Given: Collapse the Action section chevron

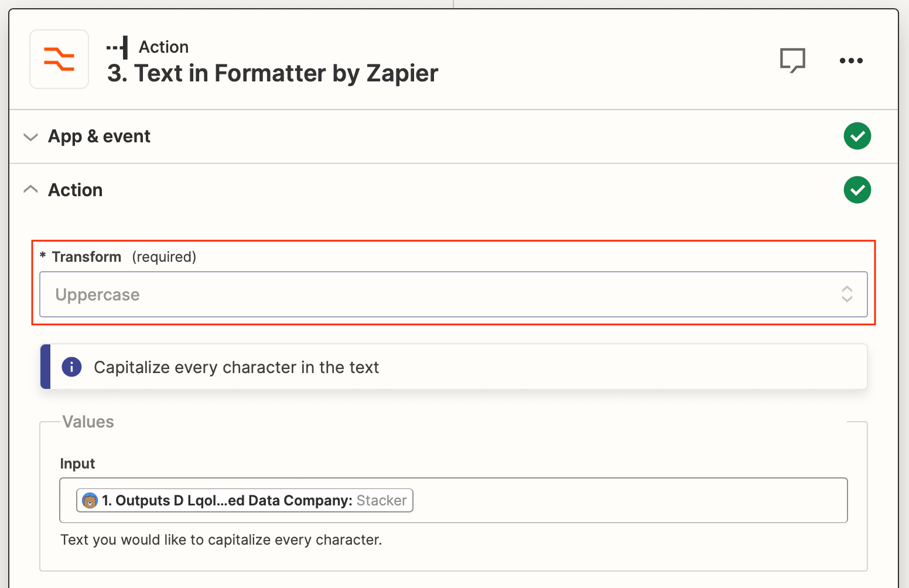Looking at the screenshot, I should click(30, 189).
